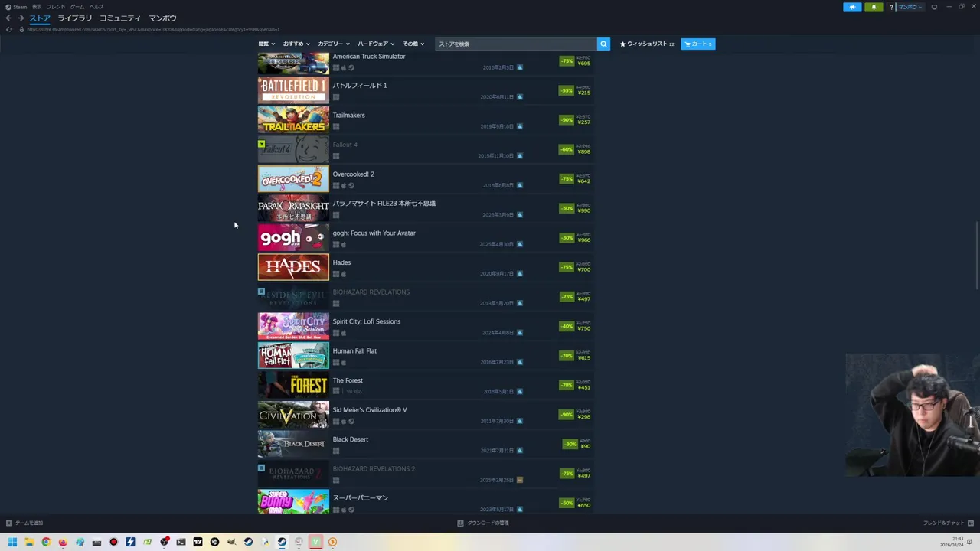Click the yellow badge on BIOHAZARD REVELATIONS 2 row
This screenshot has width=980, height=551.
pyautogui.click(x=520, y=480)
